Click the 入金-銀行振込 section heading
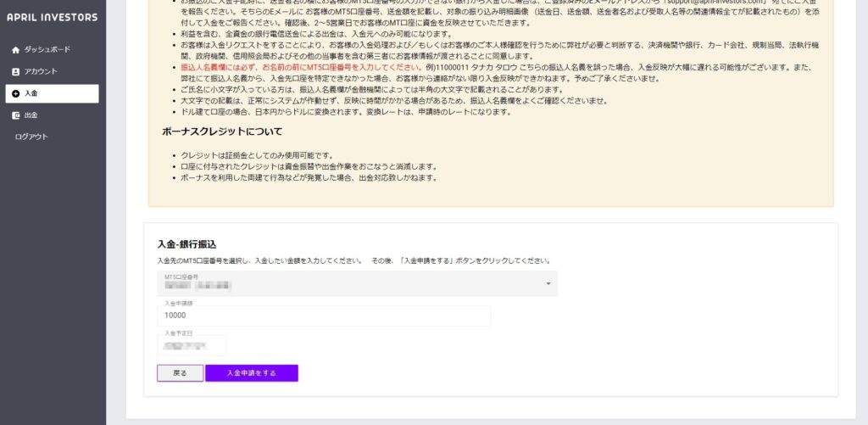This screenshot has height=425, width=868. [187, 244]
